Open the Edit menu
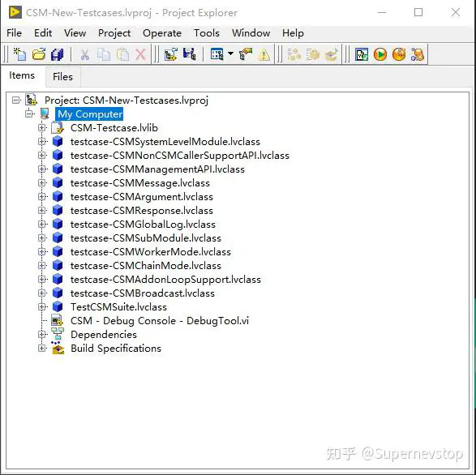Viewport: 476px width, 475px height. [43, 32]
